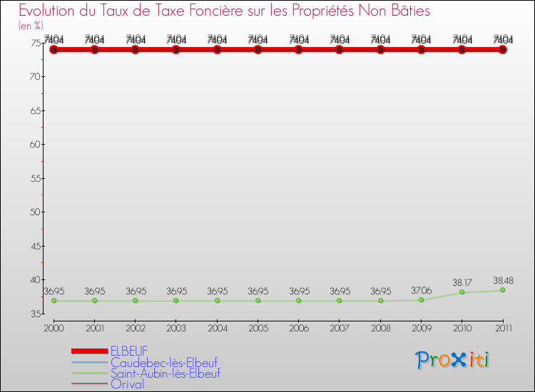
Task: Click the red ELBEUF legend swatch
Action: pos(90,351)
